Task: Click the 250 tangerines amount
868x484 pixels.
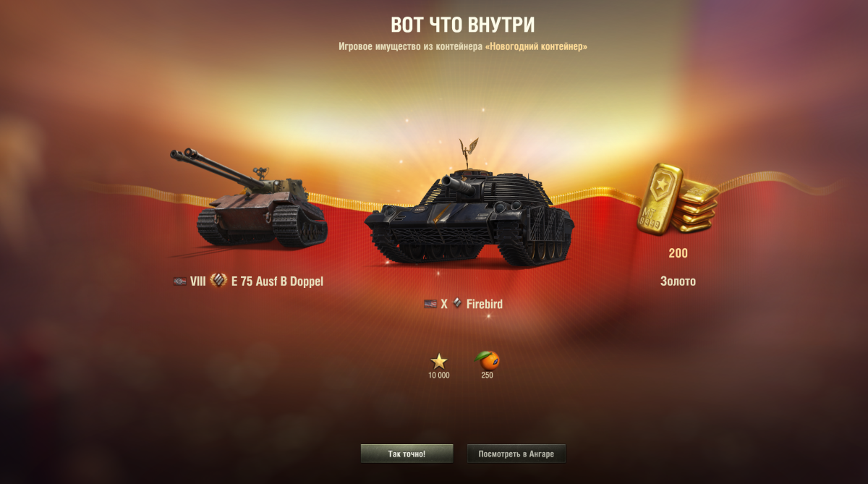Action: tap(487, 375)
